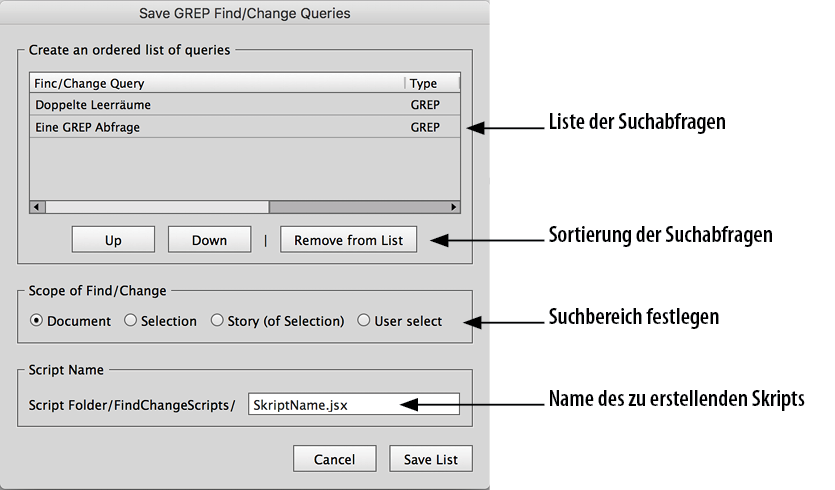Focus the SkriptName.jsx script name field
The width and height of the screenshot is (835, 490).
(x=354, y=404)
